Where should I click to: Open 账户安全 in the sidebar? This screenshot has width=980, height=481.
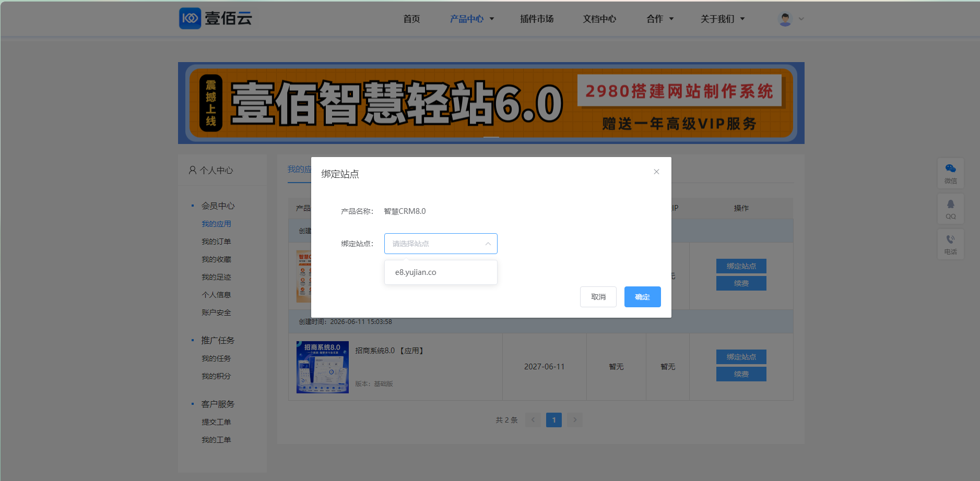click(x=216, y=312)
